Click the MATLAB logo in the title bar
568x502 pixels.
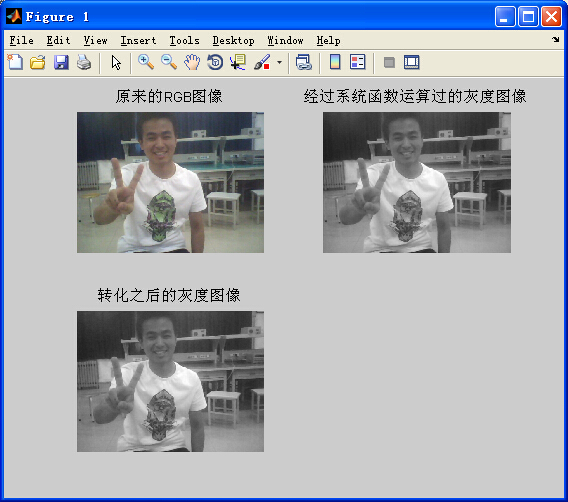14,16
